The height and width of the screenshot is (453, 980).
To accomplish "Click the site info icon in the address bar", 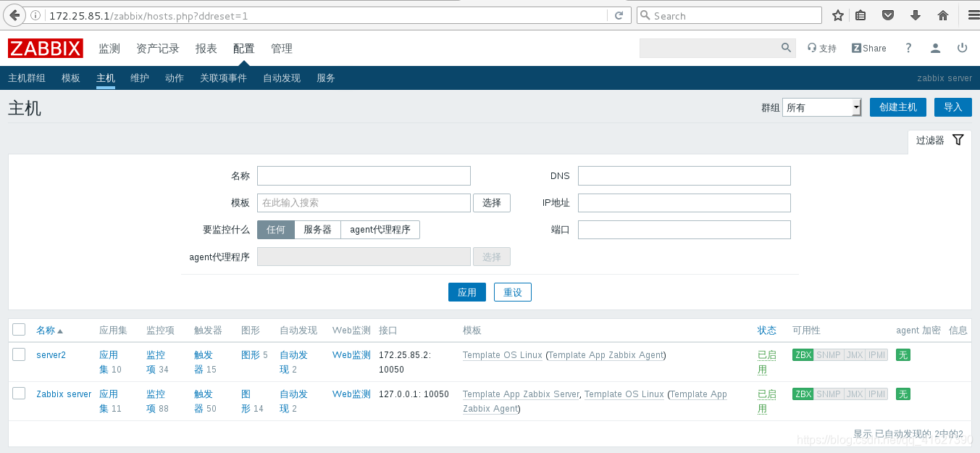I will click(x=37, y=15).
